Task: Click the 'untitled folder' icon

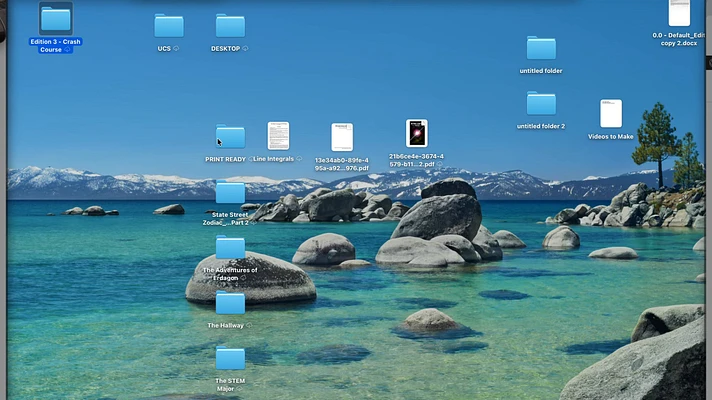Action: click(541, 48)
